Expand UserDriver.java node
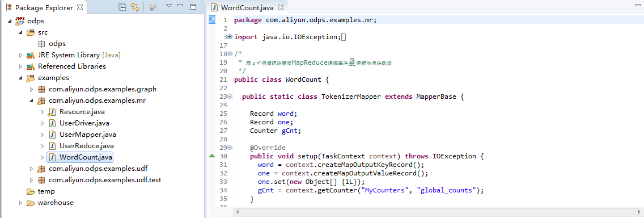Screen dimensions: 644x218 tap(42, 123)
